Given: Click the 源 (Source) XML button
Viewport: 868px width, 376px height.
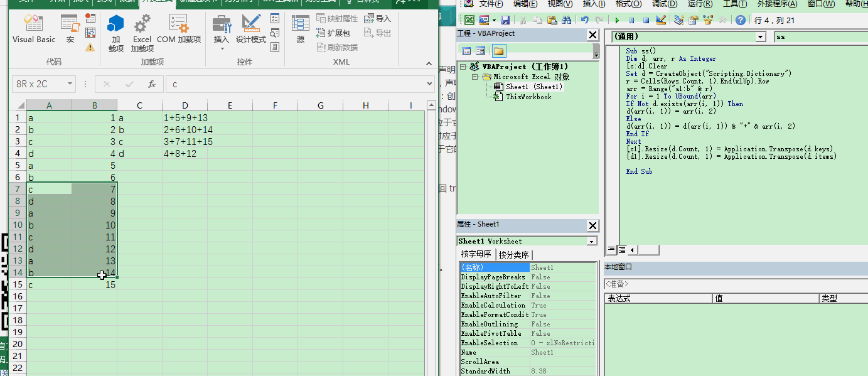Looking at the screenshot, I should pyautogui.click(x=300, y=30).
